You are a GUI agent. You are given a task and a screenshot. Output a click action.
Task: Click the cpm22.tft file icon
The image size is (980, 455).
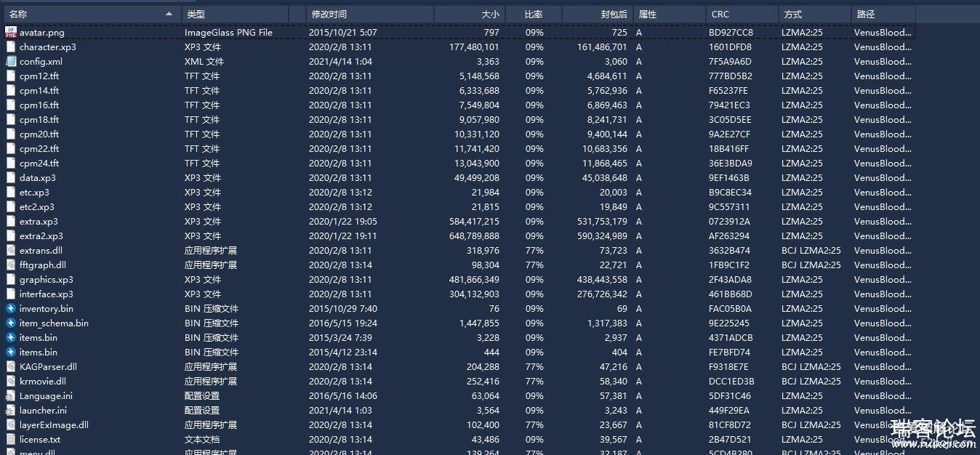point(11,148)
